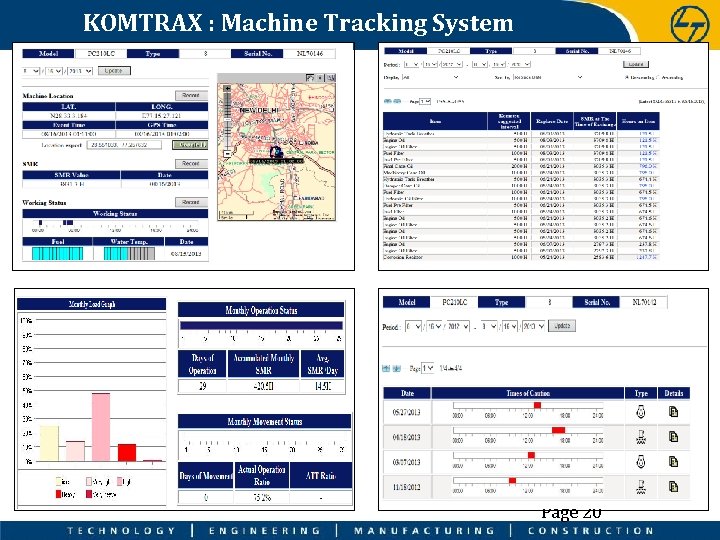Click the 11/15/2012 date cell
Image resolution: width=720 pixels, height=540 pixels.
pyautogui.click(x=406, y=487)
